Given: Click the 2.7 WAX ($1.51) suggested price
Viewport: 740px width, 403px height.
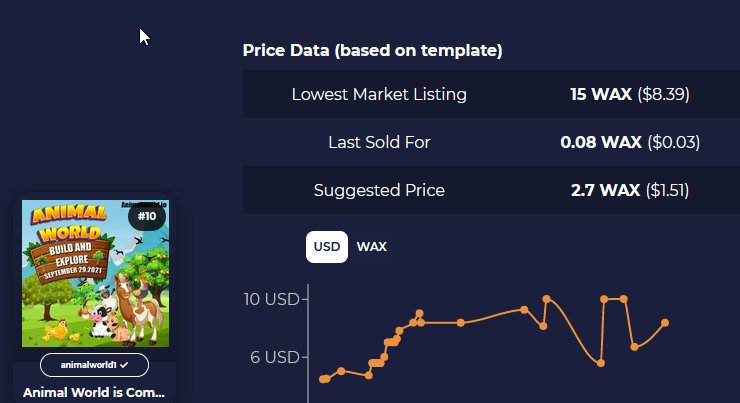Looking at the screenshot, I should click(x=630, y=191).
